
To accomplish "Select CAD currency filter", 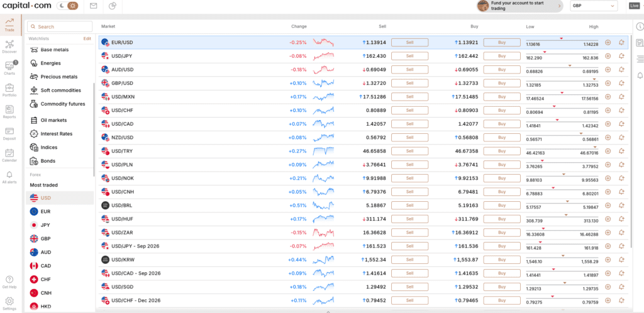I will [x=60, y=266].
